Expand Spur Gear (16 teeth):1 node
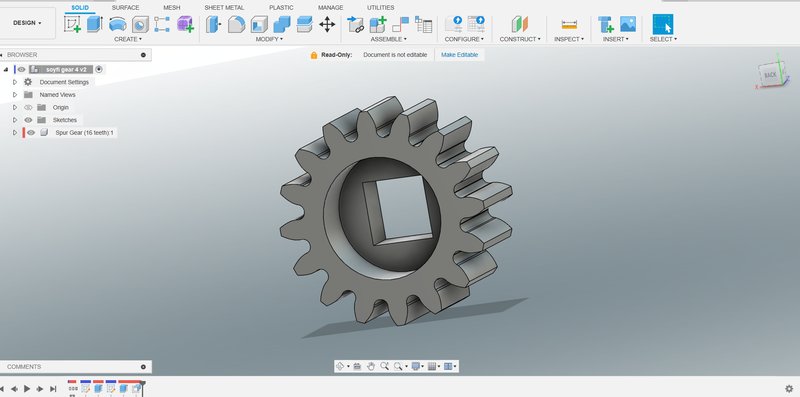Image resolution: width=800 pixels, height=397 pixels. pyautogui.click(x=15, y=133)
